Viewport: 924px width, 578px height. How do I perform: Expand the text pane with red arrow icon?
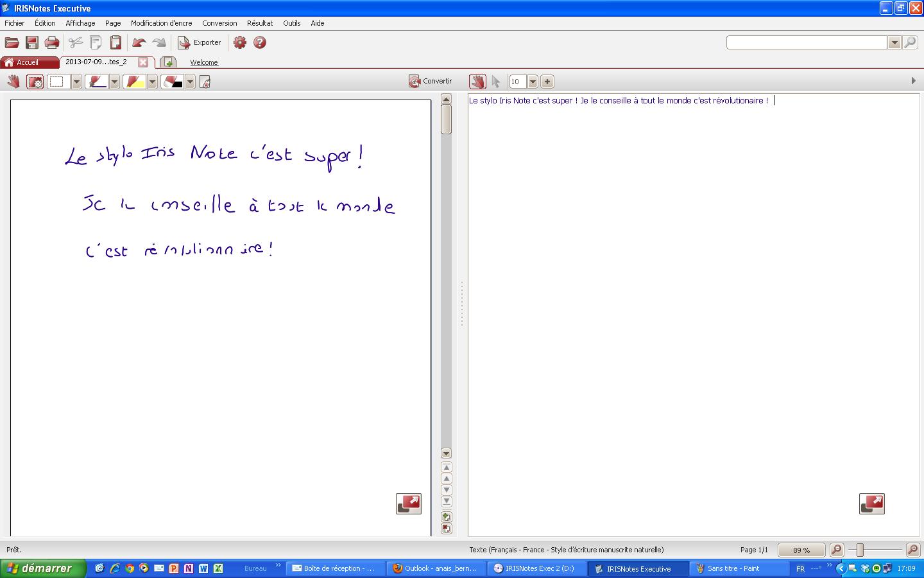click(872, 504)
